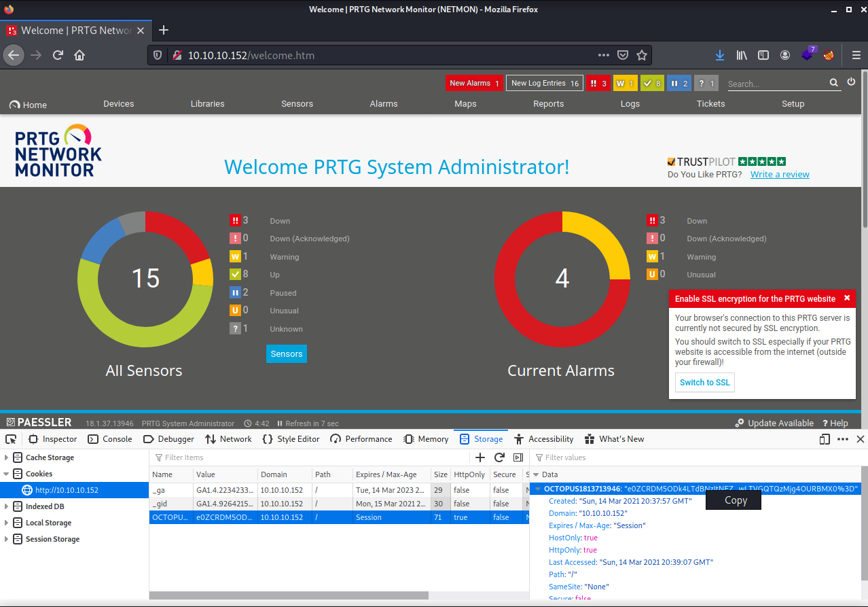Open a new tab with the plus button
This screenshot has width=868, height=607.
pos(163,30)
